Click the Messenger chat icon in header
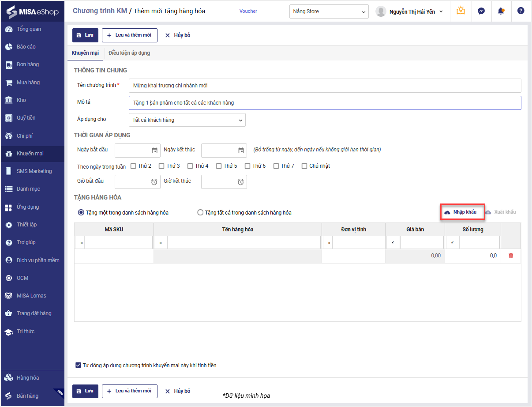Viewport: 532px width, 407px height. pyautogui.click(x=481, y=11)
